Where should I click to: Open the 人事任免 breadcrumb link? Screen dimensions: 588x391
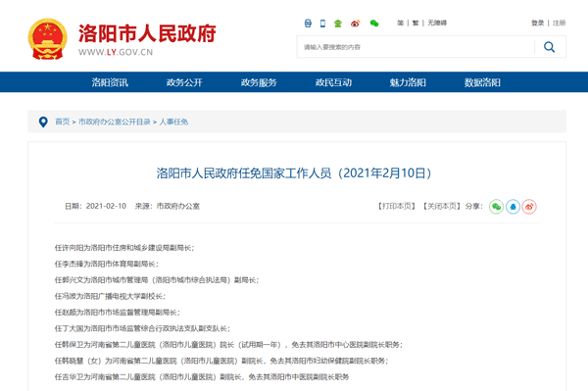(x=173, y=122)
